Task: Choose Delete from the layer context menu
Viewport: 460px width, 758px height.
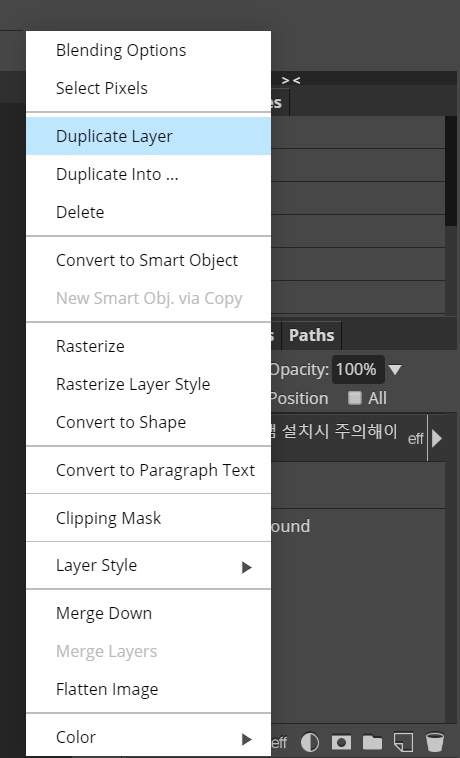Action: click(148, 212)
